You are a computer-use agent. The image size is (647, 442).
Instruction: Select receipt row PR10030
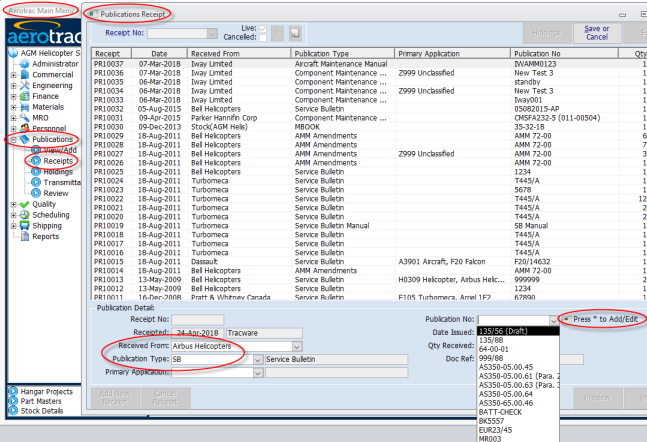109,127
